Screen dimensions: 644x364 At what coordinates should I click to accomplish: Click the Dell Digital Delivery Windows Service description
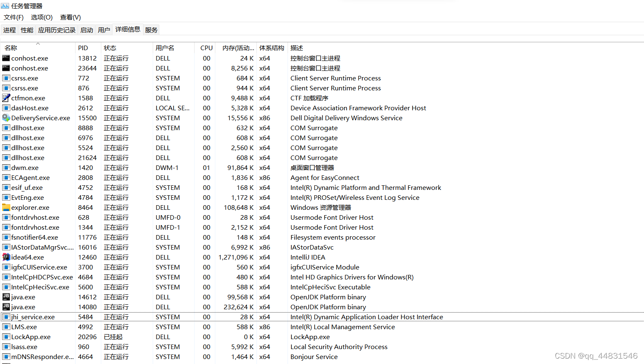pos(346,118)
